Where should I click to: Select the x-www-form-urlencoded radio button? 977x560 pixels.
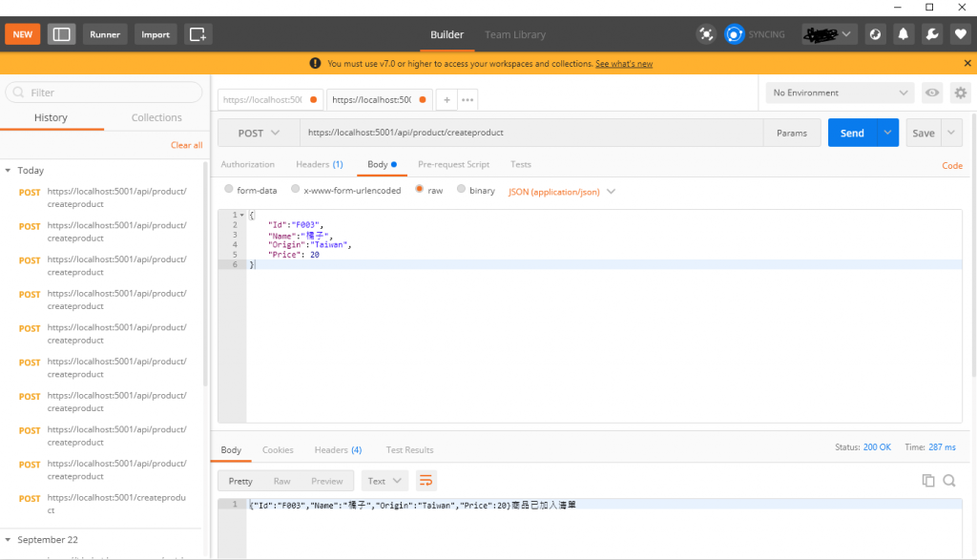[296, 189]
